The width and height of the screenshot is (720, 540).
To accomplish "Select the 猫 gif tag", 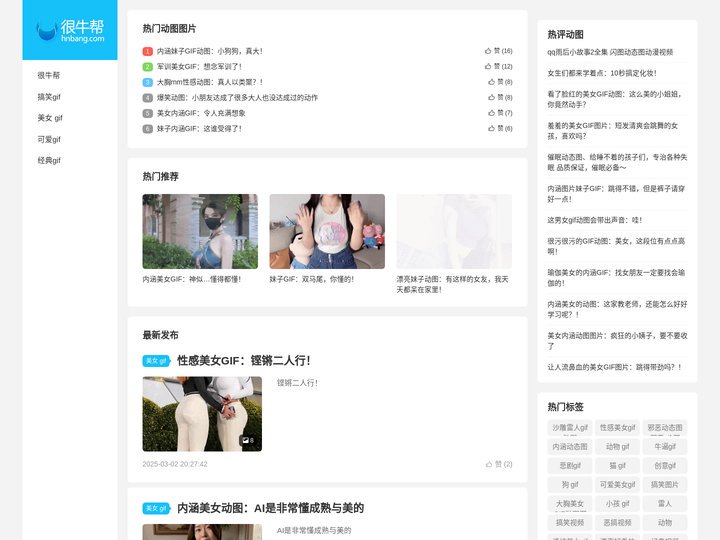I will pos(618,466).
